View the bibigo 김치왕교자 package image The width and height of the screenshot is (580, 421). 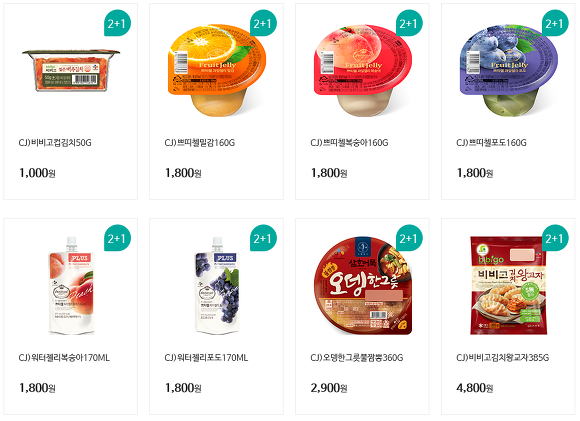pos(508,286)
